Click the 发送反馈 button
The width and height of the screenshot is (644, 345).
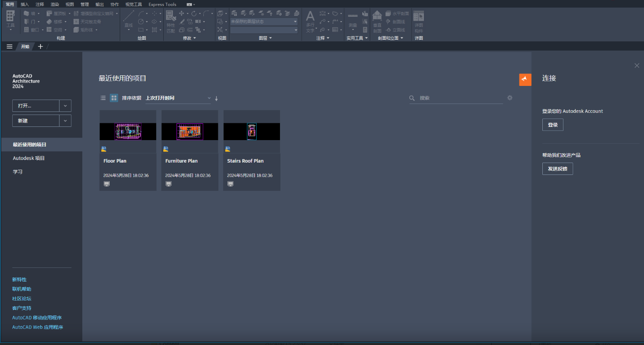click(558, 169)
